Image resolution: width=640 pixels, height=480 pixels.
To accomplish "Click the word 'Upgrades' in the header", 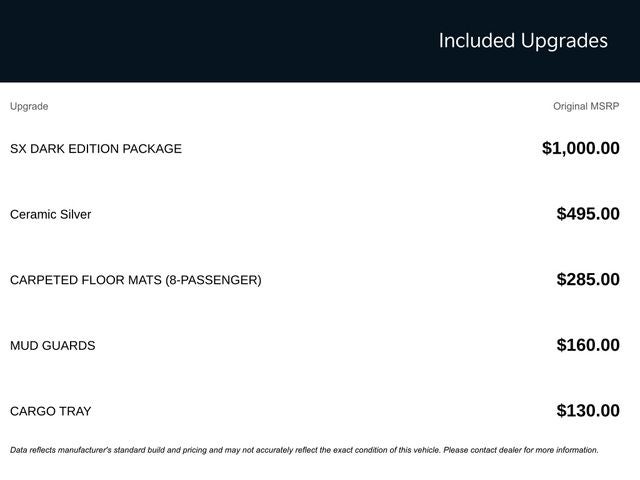I will (x=564, y=41).
